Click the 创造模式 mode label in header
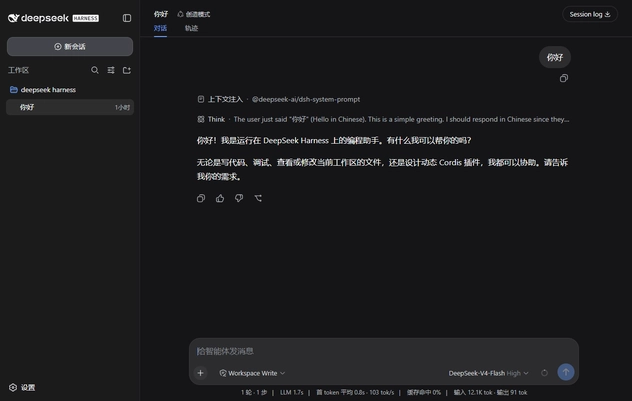The width and height of the screenshot is (632, 401). [x=194, y=15]
